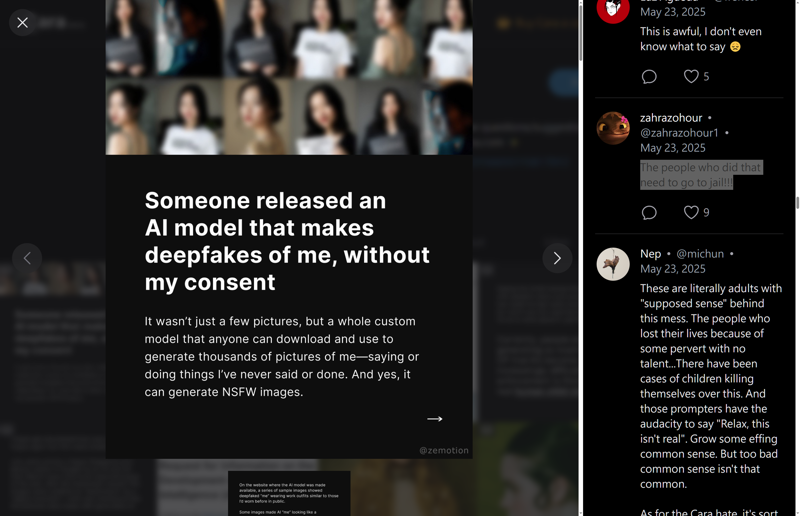Reply to zahrazohour's comment
The image size is (800, 516).
[649, 212]
